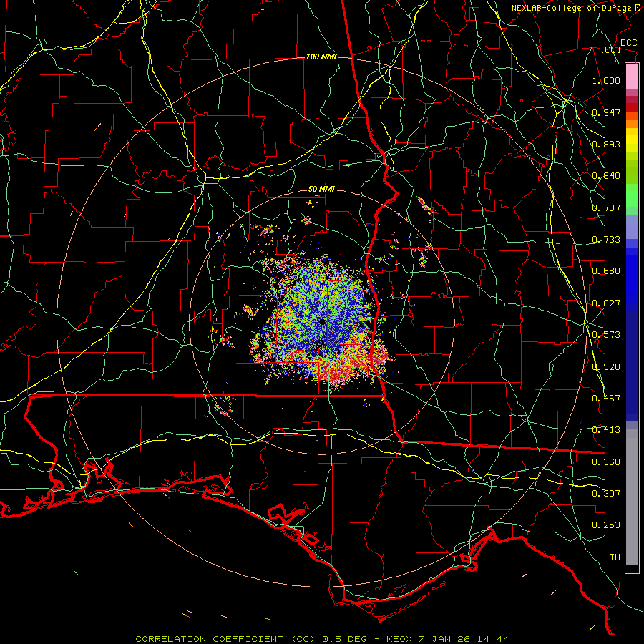Image resolution: width=644 pixels, height=644 pixels.
Task: Click the DCC label above the color scale
Action: (628, 43)
